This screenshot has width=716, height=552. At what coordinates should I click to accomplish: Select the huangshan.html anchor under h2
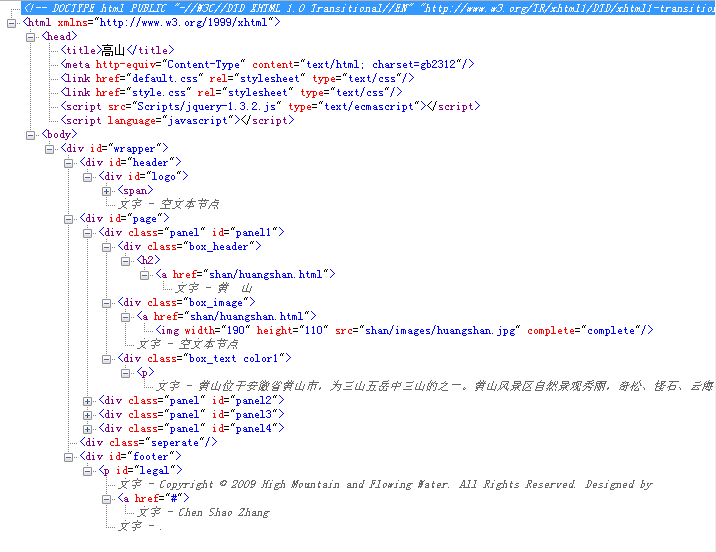[x=246, y=274]
